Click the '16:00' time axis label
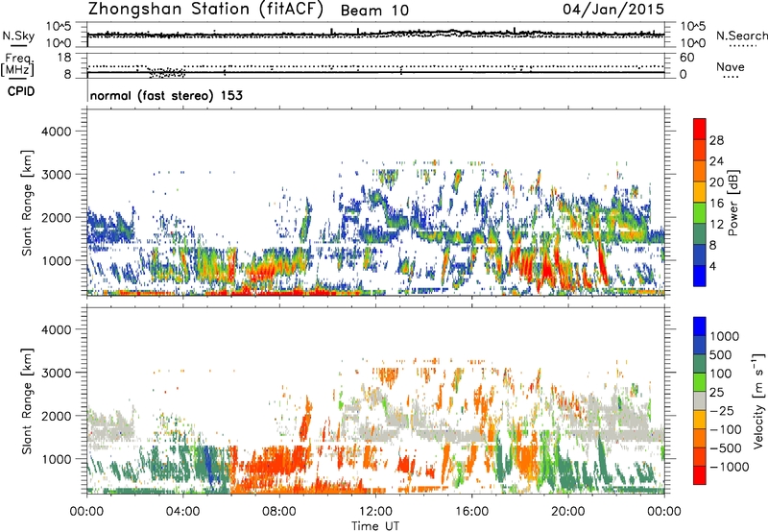768x532 pixels. [x=471, y=512]
